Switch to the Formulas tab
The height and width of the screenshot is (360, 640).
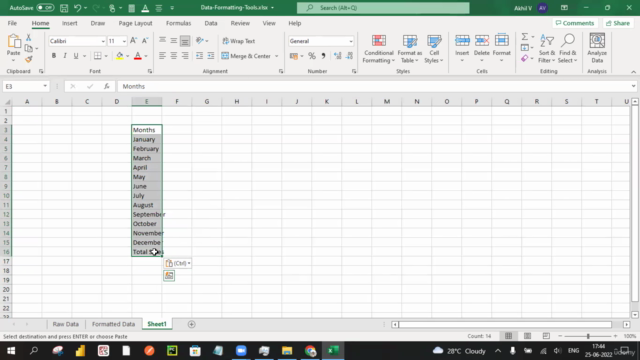178,23
